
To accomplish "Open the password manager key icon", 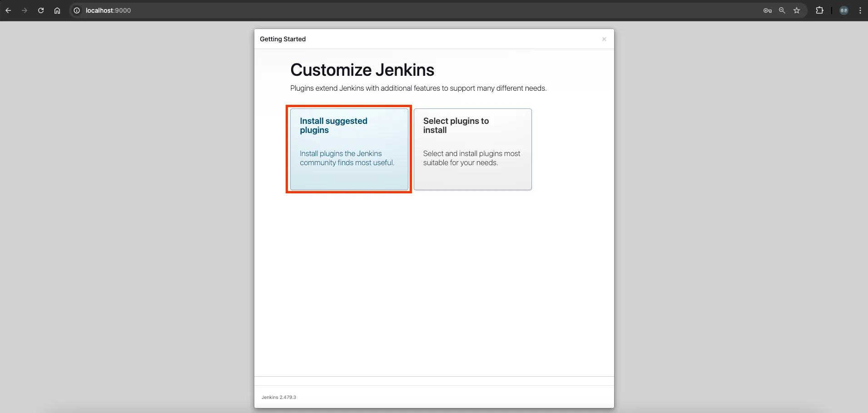I will click(768, 10).
